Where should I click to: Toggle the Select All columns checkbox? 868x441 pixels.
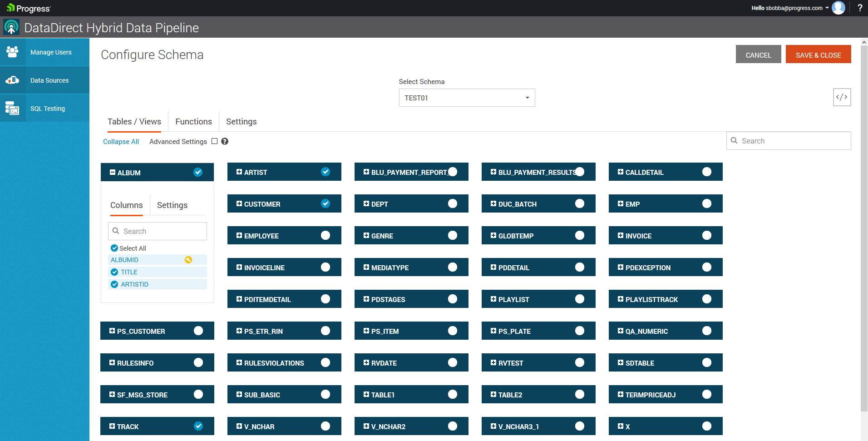114,248
